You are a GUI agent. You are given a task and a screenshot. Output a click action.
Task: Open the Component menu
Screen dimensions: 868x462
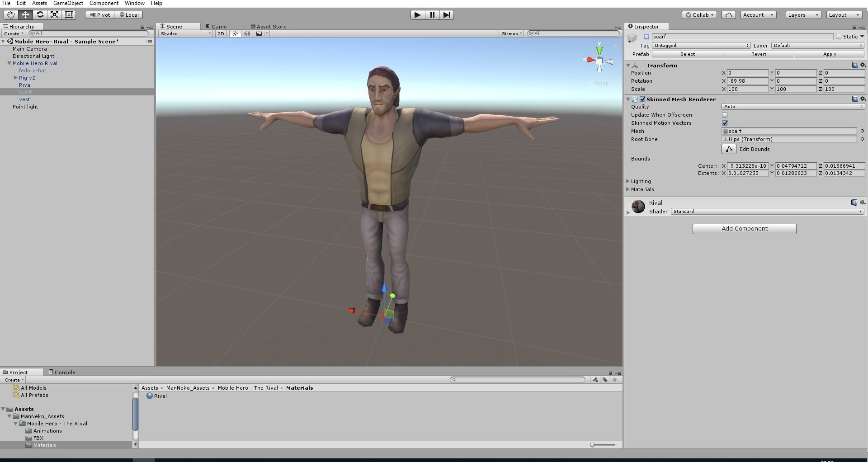click(104, 3)
